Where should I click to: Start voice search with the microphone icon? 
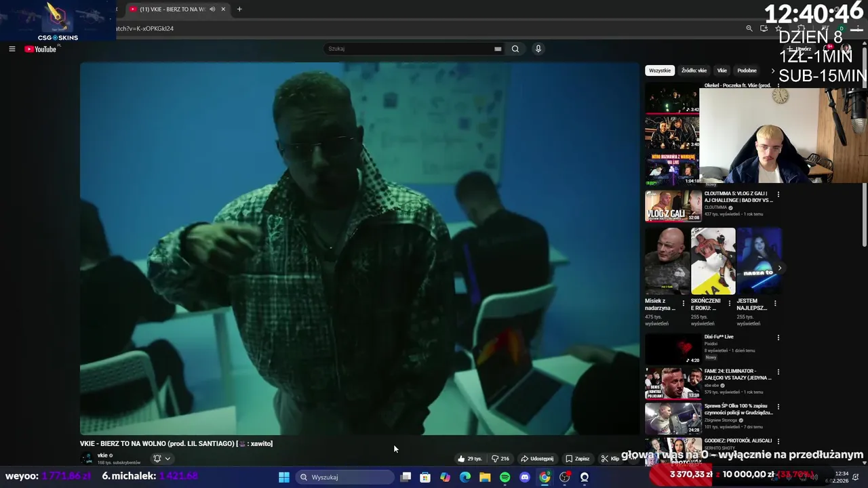click(538, 49)
